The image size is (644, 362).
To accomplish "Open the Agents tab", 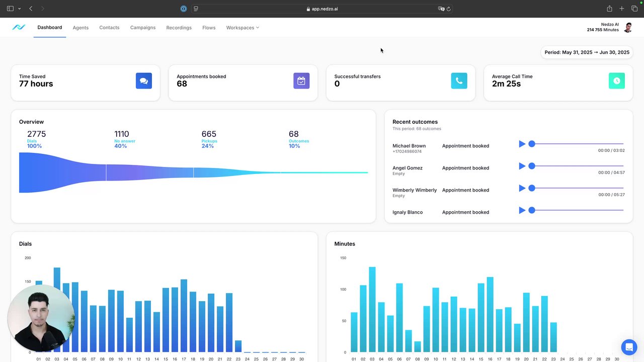I will (x=80, y=28).
